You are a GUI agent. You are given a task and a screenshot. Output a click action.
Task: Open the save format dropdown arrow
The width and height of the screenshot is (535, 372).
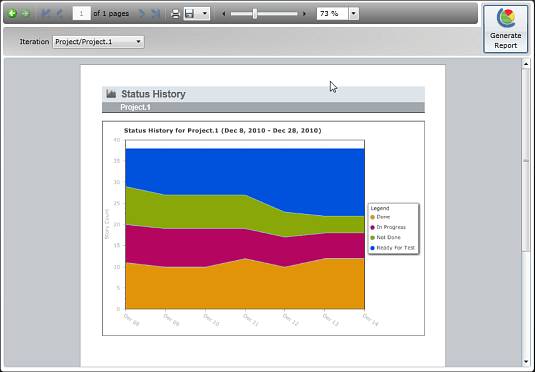(x=204, y=14)
